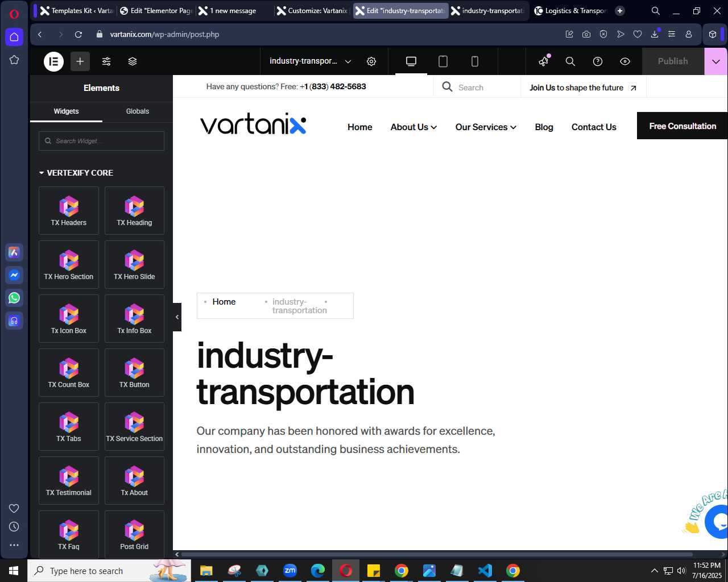Click the Search Widget field

point(101,141)
